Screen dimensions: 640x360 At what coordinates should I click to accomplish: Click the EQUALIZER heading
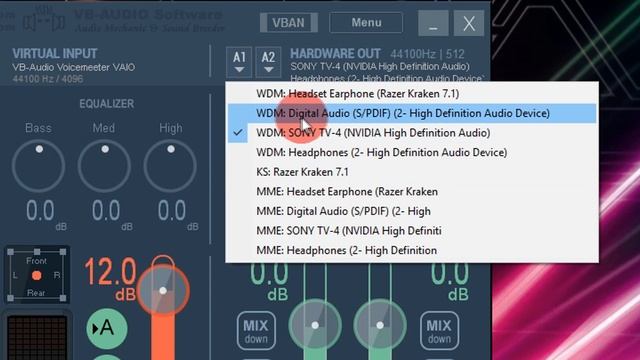107,104
